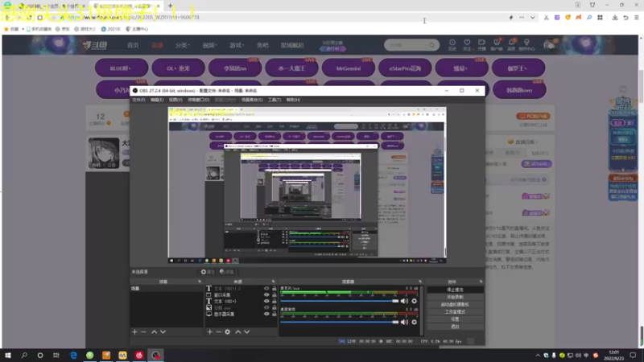Open Task View from the taskbar
The height and width of the screenshot is (362, 644).
[56, 355]
